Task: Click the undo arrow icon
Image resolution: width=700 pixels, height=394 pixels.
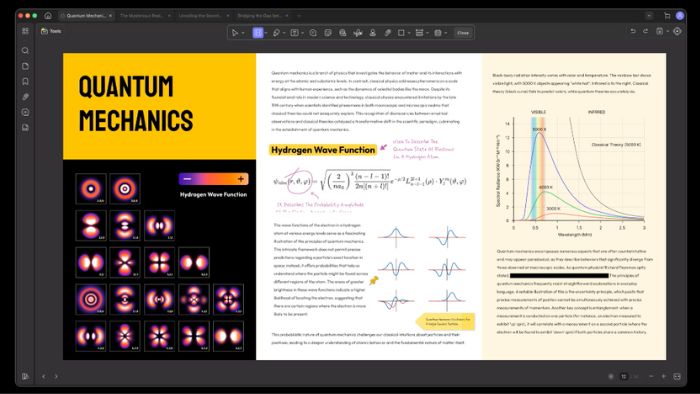Action: tap(633, 31)
